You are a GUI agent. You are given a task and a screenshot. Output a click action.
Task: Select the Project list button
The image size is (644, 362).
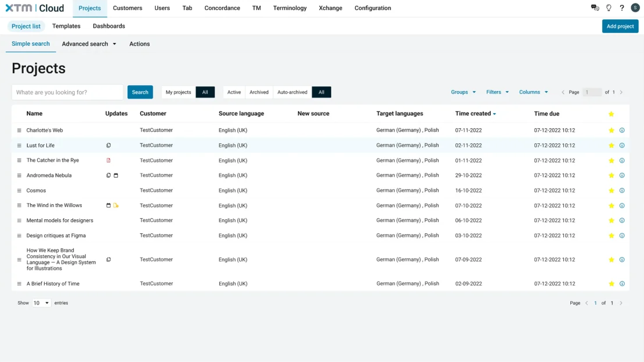(x=26, y=26)
